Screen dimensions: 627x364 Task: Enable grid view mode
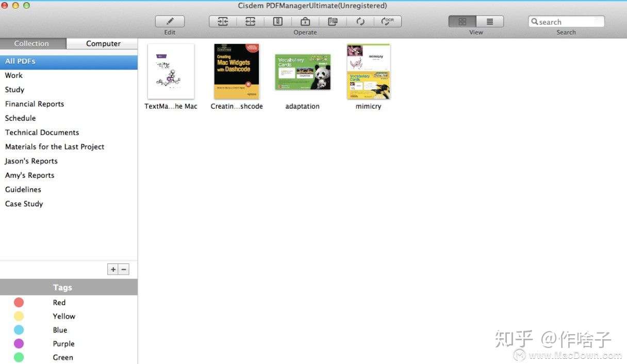click(x=463, y=21)
